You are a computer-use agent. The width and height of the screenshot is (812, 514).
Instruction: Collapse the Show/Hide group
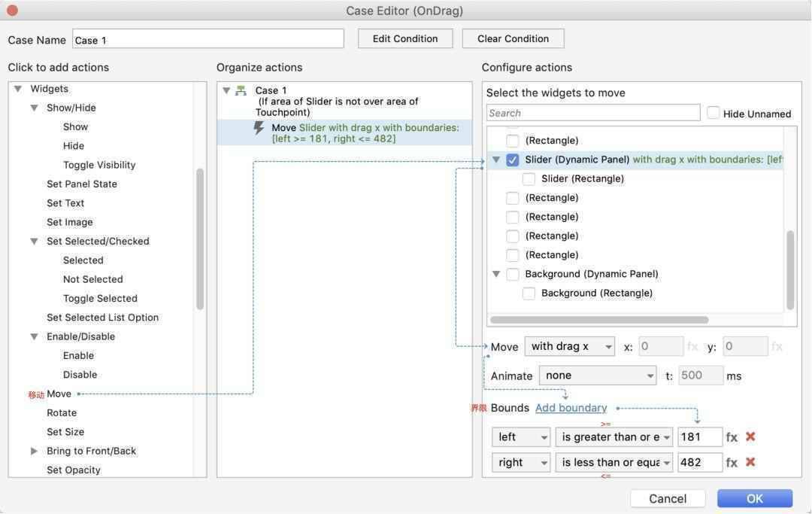click(x=34, y=108)
